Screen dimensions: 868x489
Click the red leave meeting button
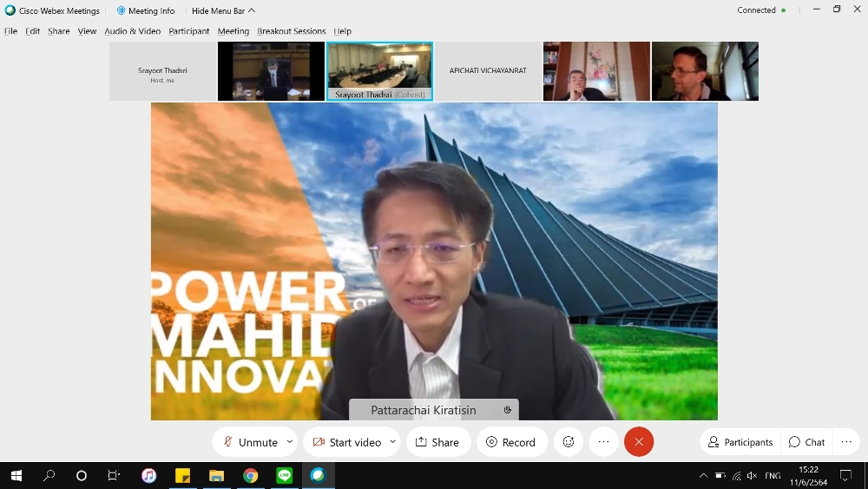tap(639, 442)
